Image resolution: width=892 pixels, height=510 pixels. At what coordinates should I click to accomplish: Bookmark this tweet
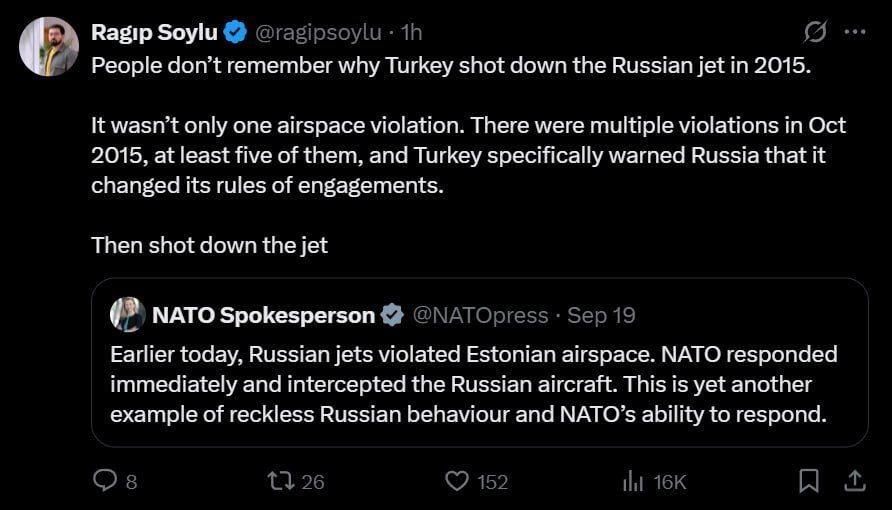point(808,481)
